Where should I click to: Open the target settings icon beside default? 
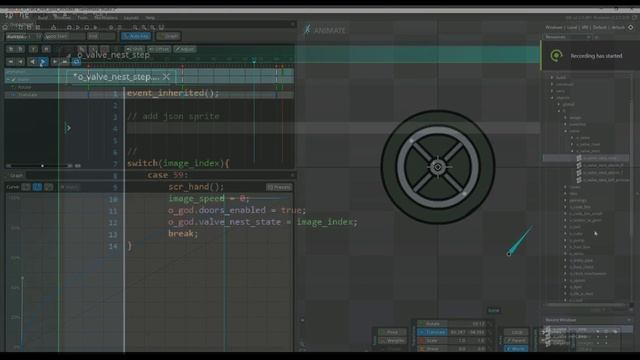[x=631, y=27]
